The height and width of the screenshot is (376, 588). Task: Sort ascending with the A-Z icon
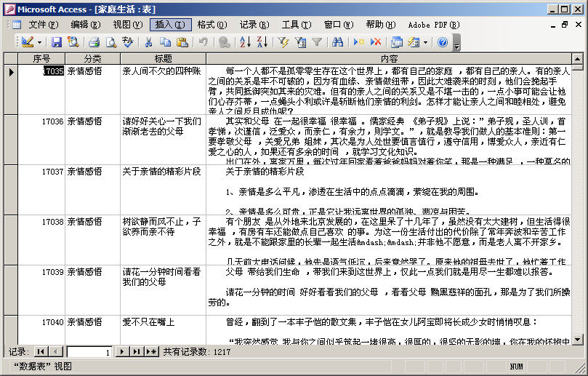[x=245, y=42]
